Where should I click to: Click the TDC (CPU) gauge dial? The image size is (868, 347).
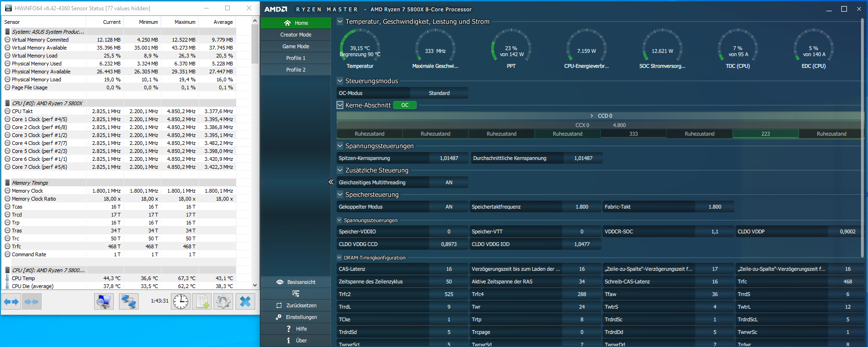tap(738, 45)
